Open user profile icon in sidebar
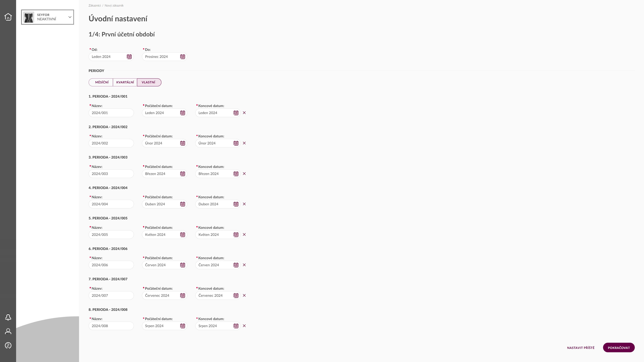Screen dimensions: 644x362 pyautogui.click(x=8, y=331)
